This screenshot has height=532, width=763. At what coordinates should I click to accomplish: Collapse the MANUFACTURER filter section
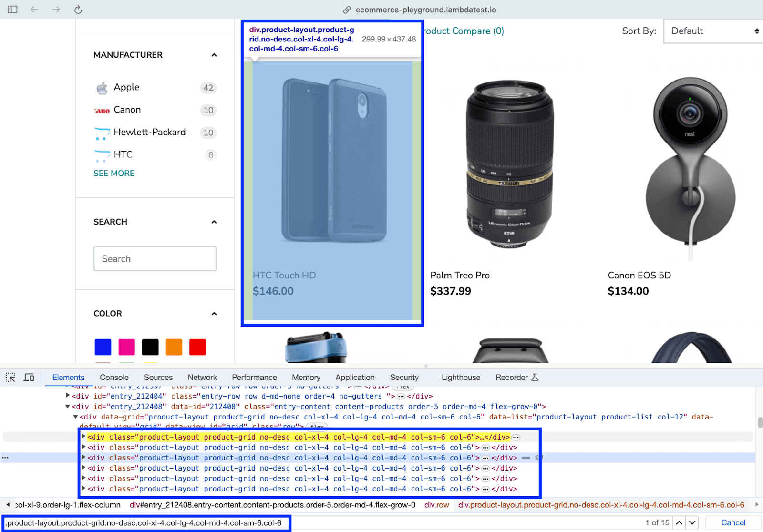(x=214, y=55)
